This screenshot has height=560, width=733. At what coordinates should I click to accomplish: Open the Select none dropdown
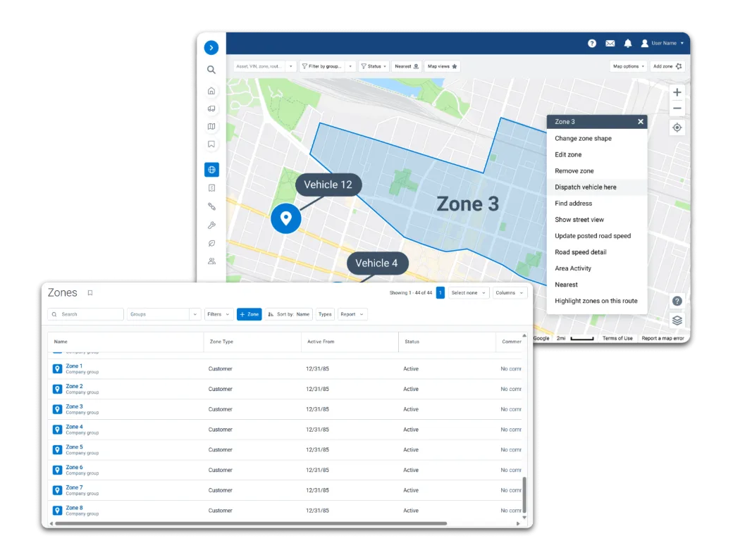coord(469,293)
